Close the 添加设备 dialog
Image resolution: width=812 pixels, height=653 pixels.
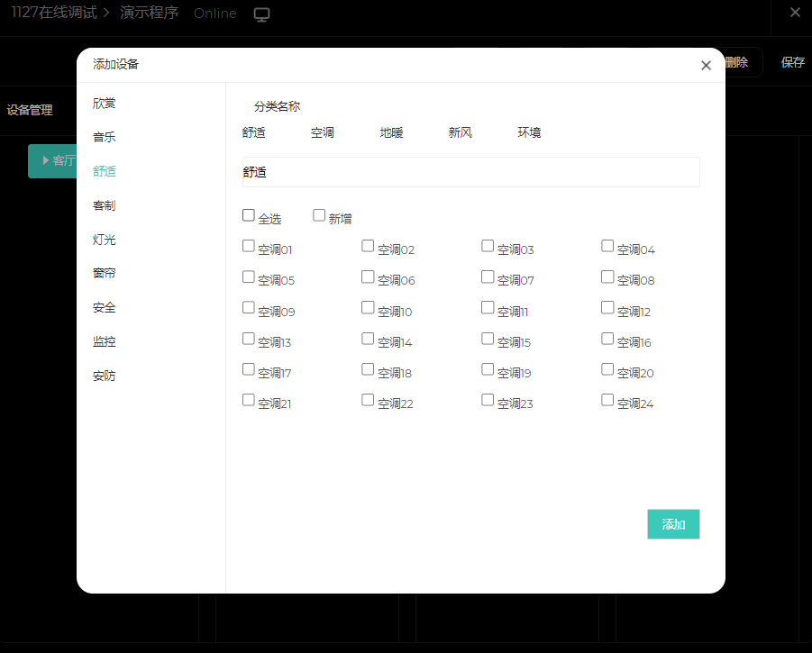coord(706,65)
